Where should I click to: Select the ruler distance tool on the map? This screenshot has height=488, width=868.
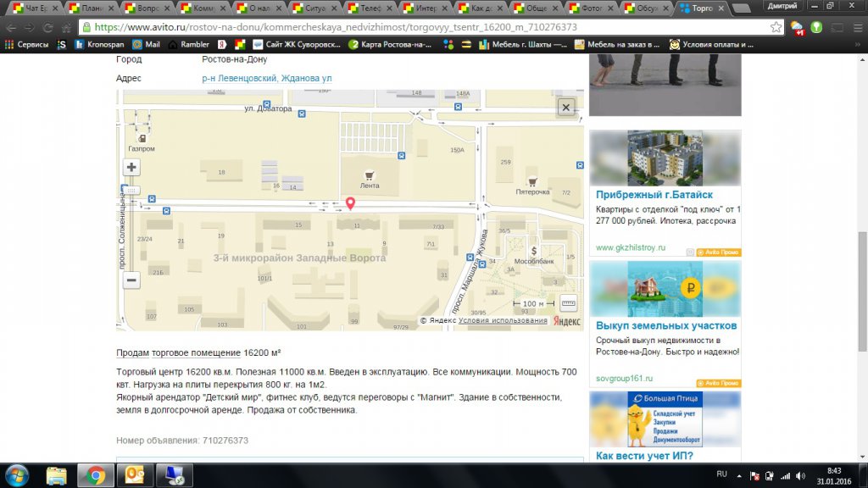pyautogui.click(x=568, y=302)
